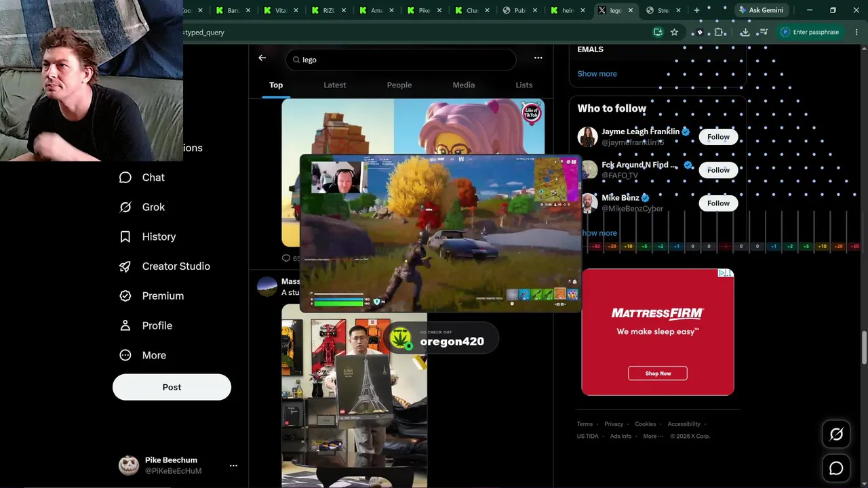Expand the footer More menu
This screenshot has height=488, width=868.
click(x=652, y=436)
